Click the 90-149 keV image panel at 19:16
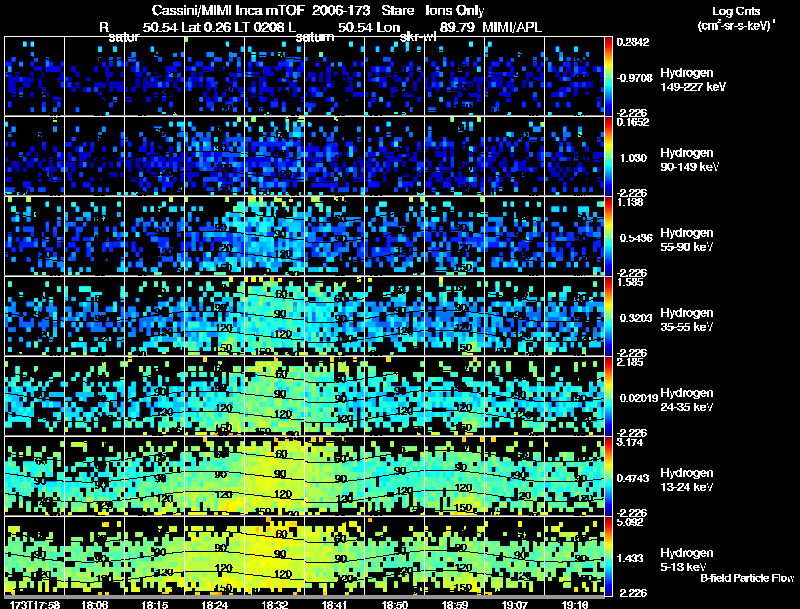 [574, 156]
